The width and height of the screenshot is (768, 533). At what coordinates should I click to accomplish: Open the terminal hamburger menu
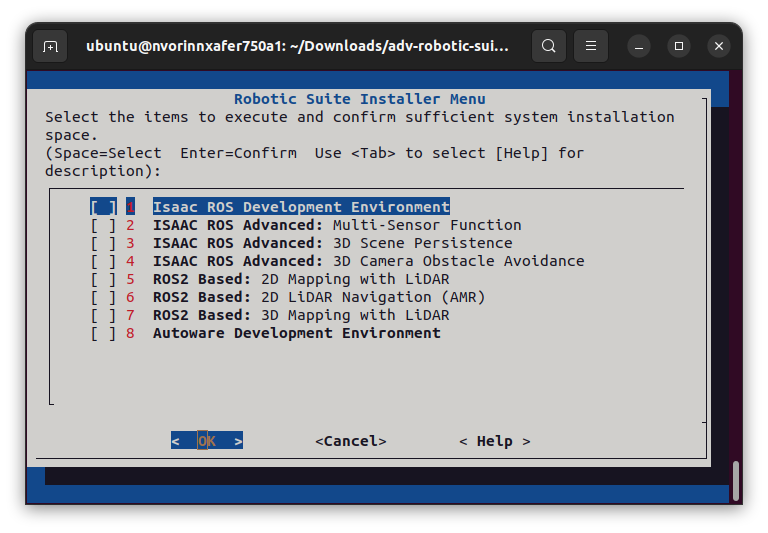[x=591, y=46]
